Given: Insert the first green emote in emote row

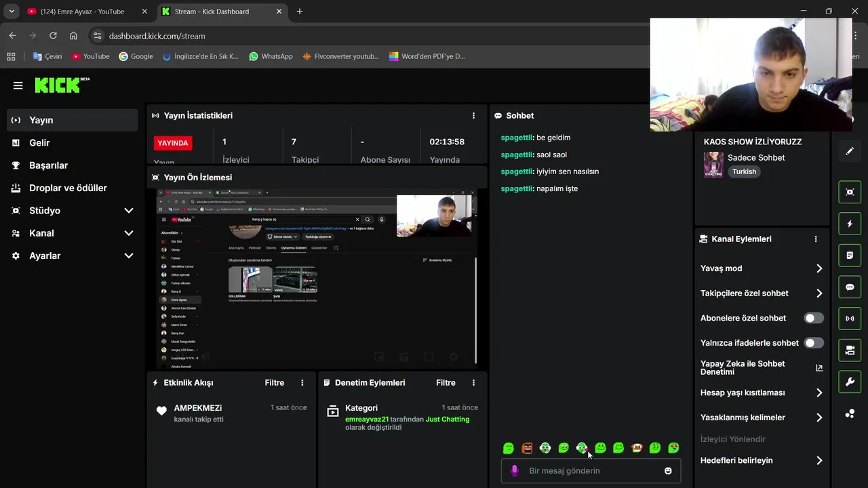Looking at the screenshot, I should 509,448.
